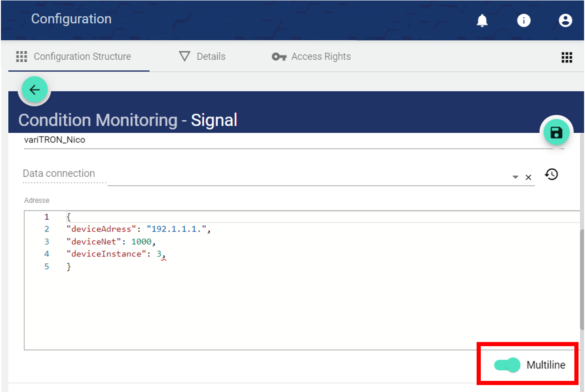Viewport: 585px width, 392px height.
Task: Open the info circle icon
Action: coord(523,20)
